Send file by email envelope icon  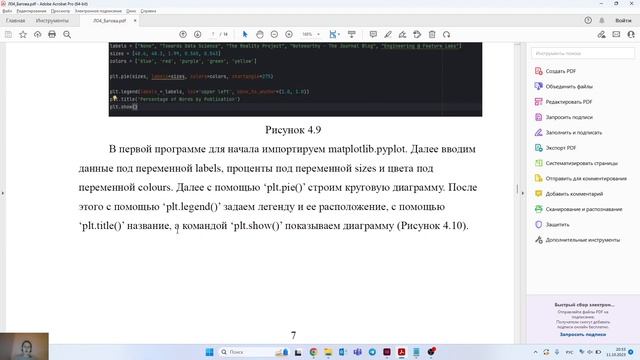click(x=616, y=35)
